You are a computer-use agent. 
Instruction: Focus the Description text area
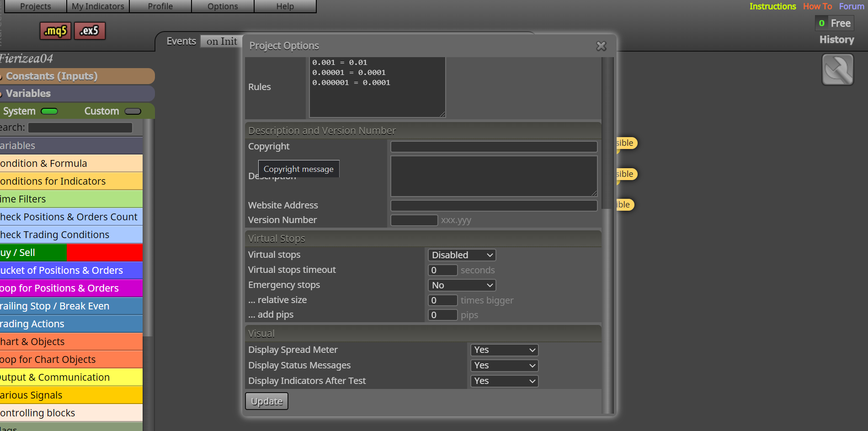494,176
